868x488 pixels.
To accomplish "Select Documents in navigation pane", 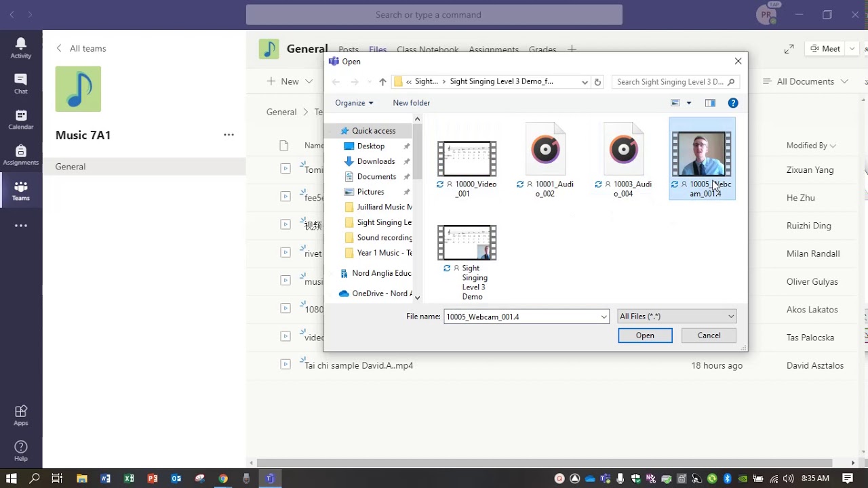I will pyautogui.click(x=376, y=177).
